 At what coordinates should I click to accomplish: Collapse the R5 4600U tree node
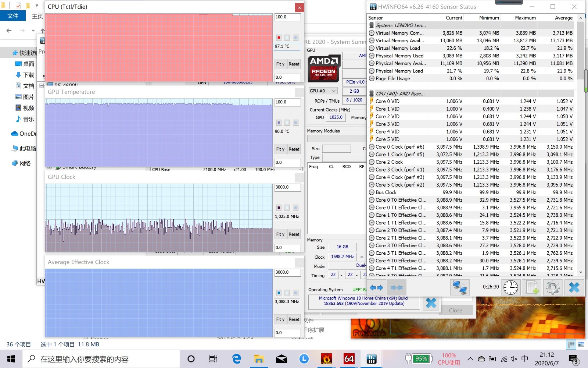42,85
